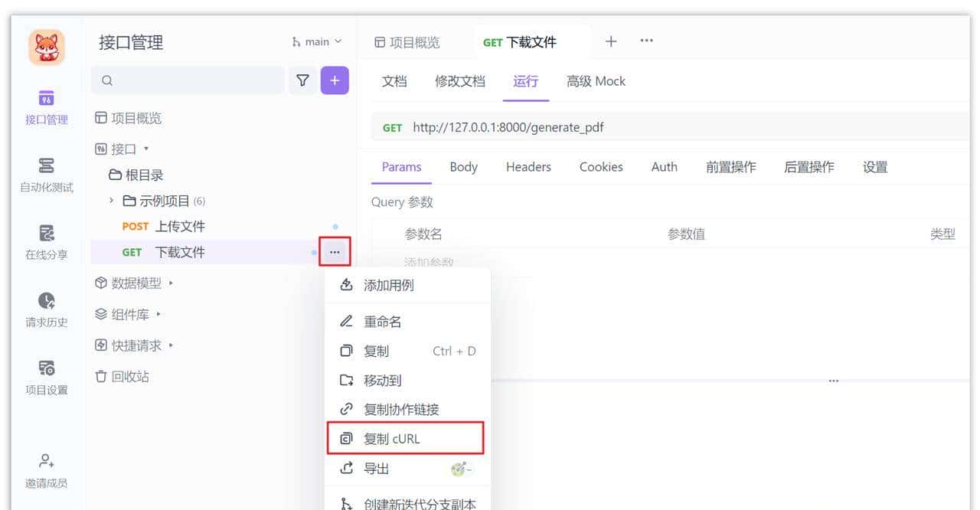Image resolution: width=980 pixels, height=510 pixels.
Task: Select 复制 cURL from the context menu
Action: coord(392,438)
